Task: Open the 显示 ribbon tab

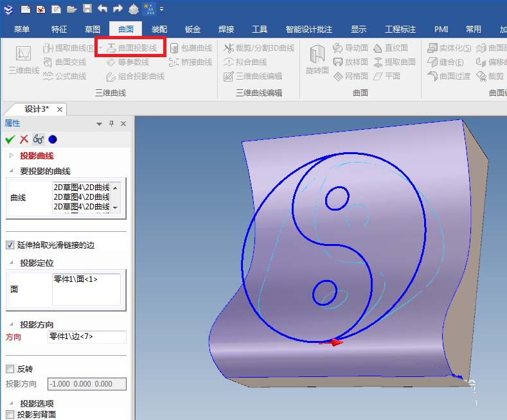Action: (x=359, y=30)
